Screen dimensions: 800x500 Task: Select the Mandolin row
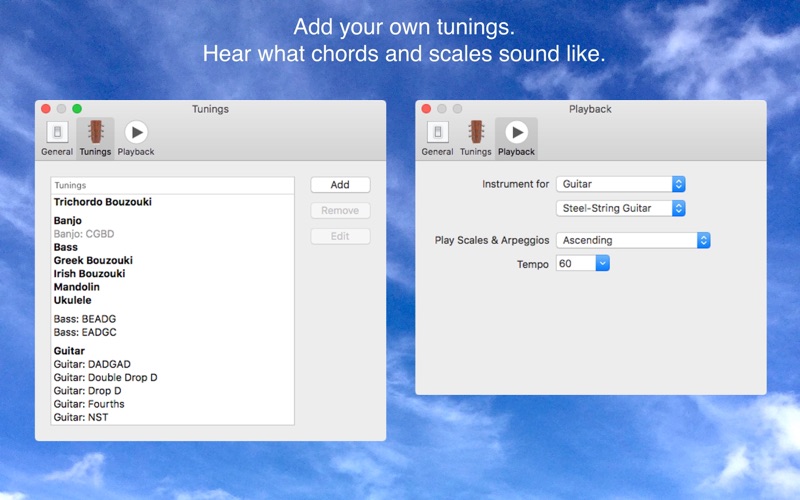point(172,287)
